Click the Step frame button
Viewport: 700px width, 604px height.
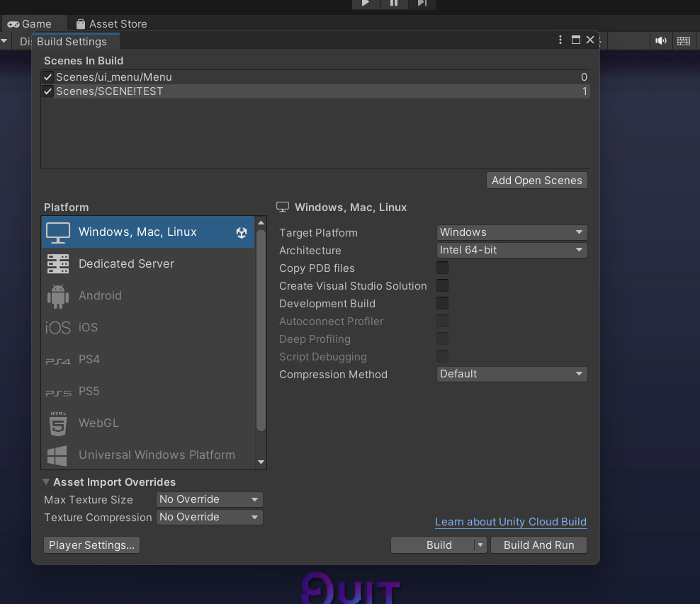point(422,4)
